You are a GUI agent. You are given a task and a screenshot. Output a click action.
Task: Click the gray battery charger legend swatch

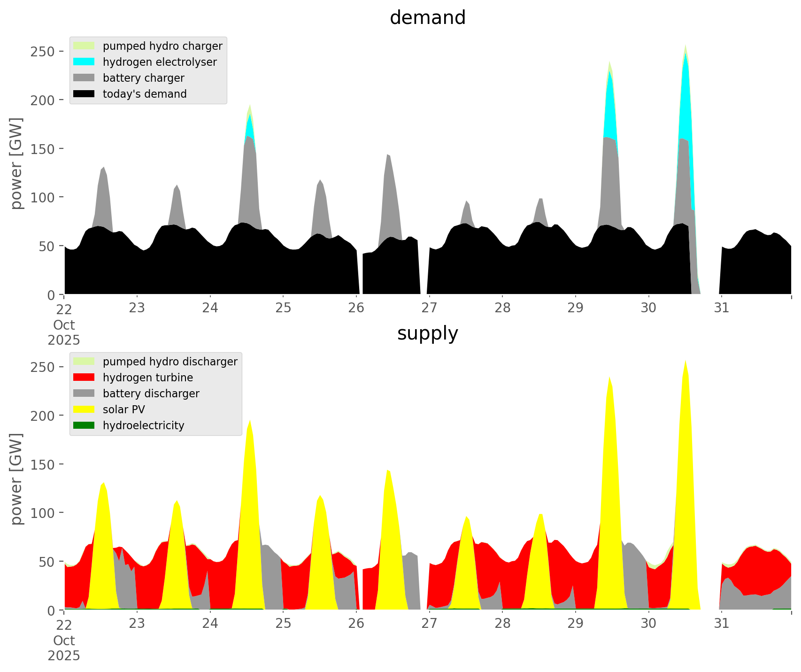(x=84, y=78)
